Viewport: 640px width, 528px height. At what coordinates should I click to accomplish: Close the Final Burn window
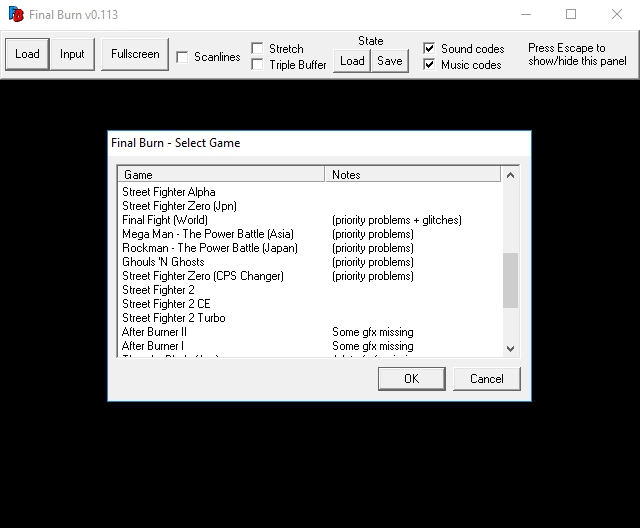point(617,14)
